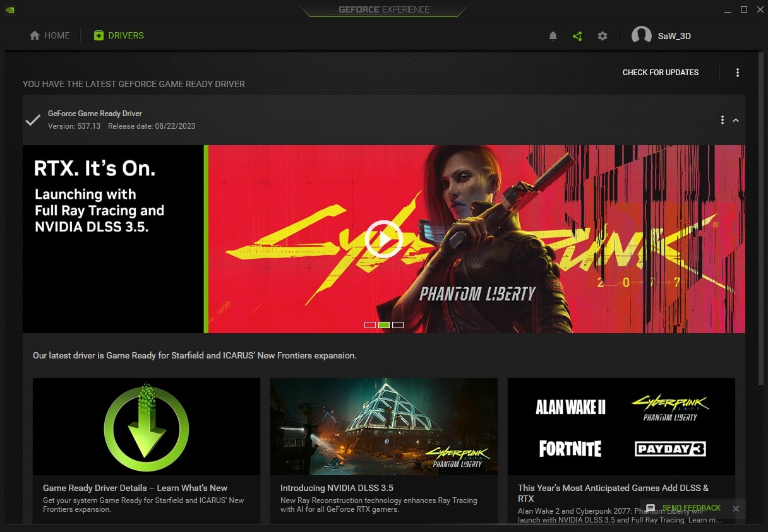This screenshot has height=532, width=768.
Task: Open Introducing NVIDIA DLSS 3.5 article
Action: pyautogui.click(x=337, y=488)
